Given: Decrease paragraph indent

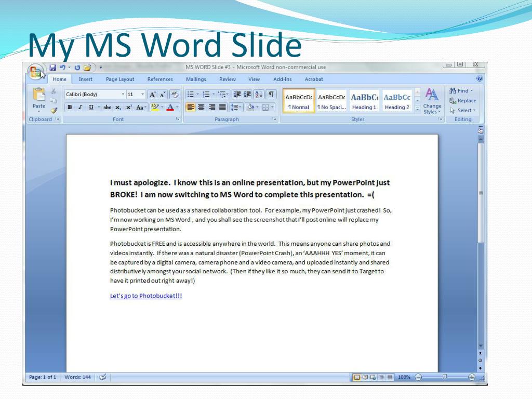Looking at the screenshot, I should tap(237, 95).
